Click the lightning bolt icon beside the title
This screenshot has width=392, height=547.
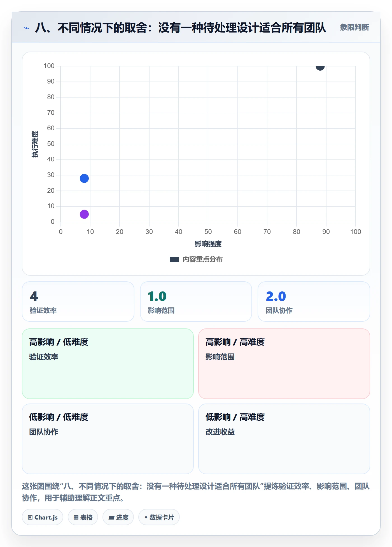tap(27, 28)
